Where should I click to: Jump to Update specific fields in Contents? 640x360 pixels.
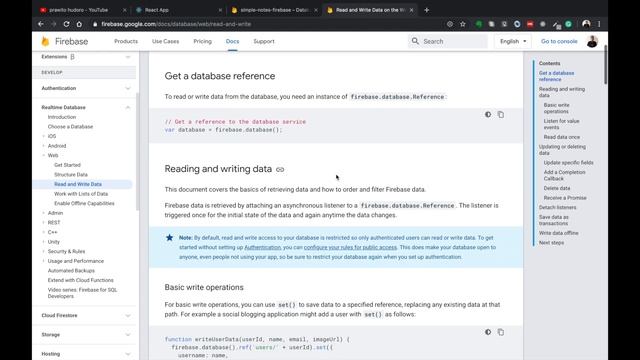569,162
